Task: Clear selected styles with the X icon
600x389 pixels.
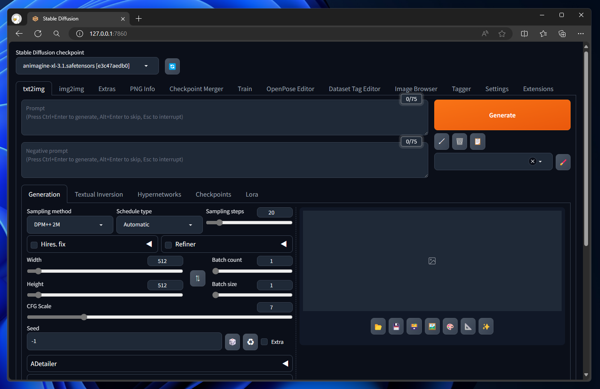Action: [532, 161]
